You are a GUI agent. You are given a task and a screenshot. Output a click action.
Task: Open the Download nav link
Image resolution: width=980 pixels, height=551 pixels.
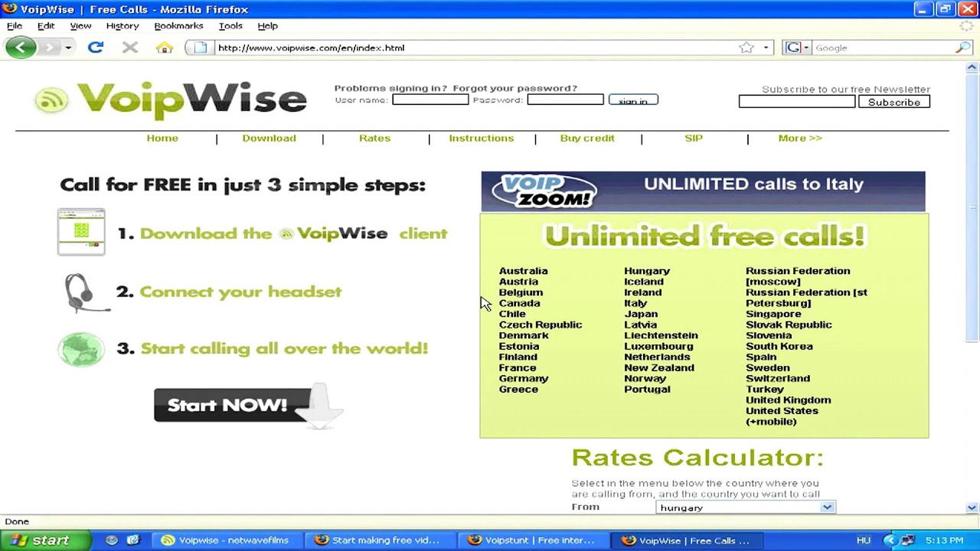269,138
